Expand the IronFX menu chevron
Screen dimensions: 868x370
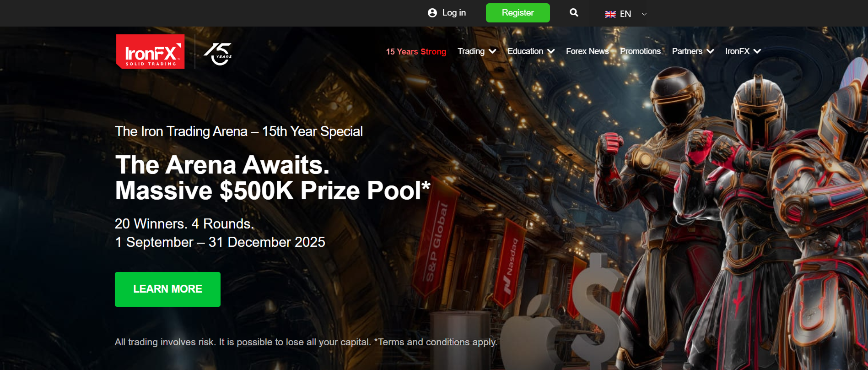point(757,51)
